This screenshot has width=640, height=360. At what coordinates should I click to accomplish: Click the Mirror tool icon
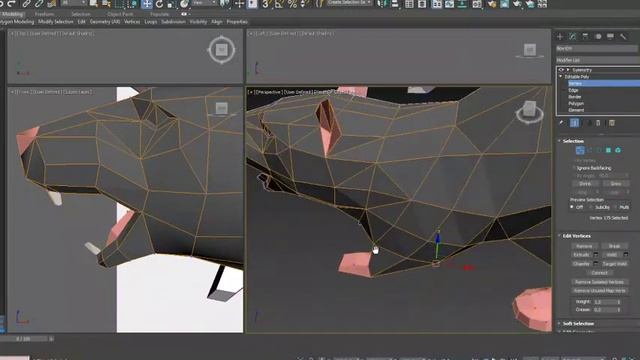382,4
